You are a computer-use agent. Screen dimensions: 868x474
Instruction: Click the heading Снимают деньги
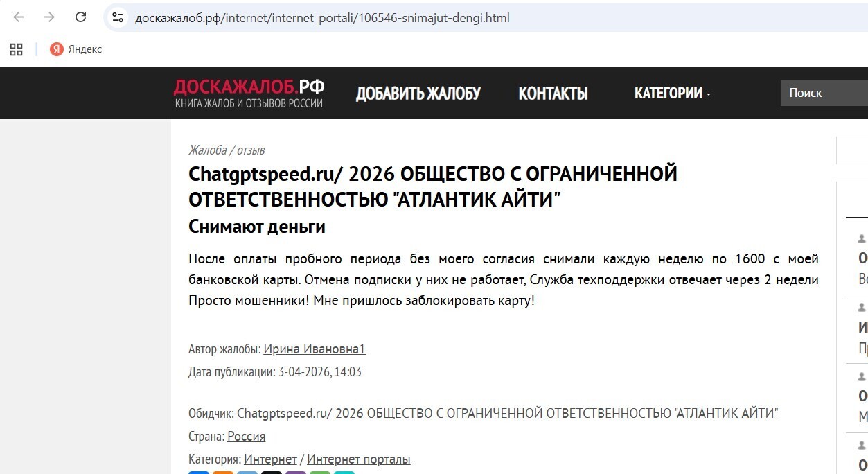point(257,227)
